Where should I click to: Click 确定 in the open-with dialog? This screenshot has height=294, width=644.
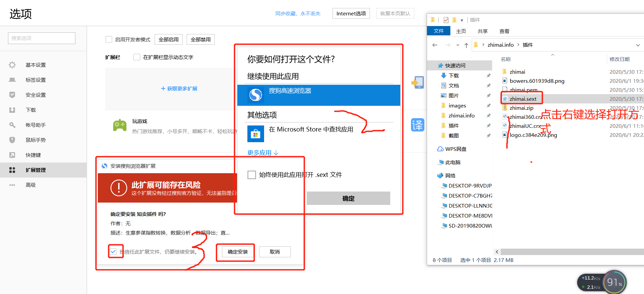(x=349, y=198)
